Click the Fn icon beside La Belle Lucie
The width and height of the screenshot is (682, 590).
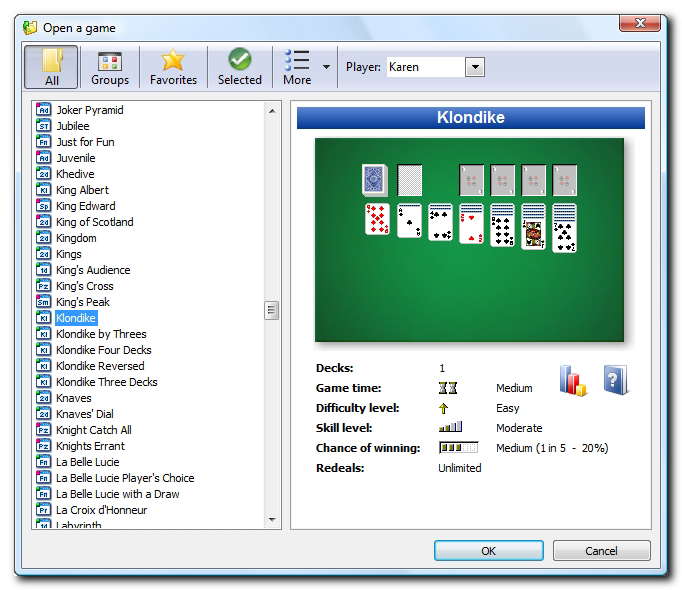(43, 462)
